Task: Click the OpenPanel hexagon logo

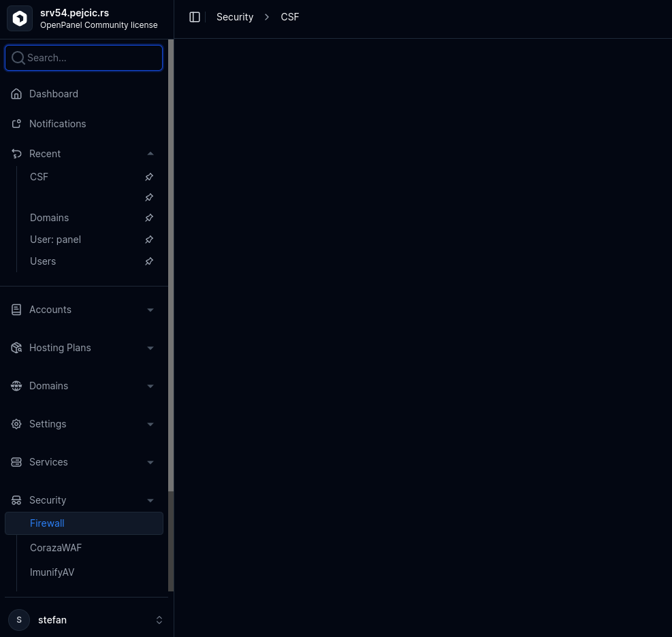Action: pos(20,18)
